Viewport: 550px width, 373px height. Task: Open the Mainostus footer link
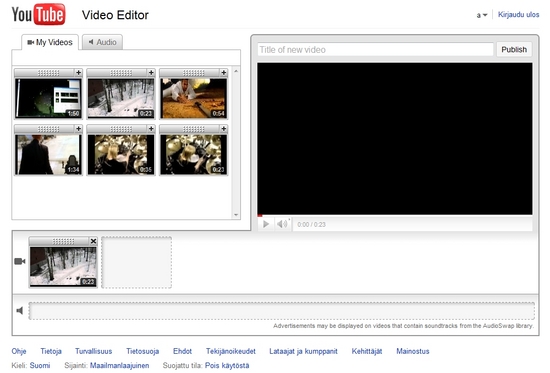(413, 351)
